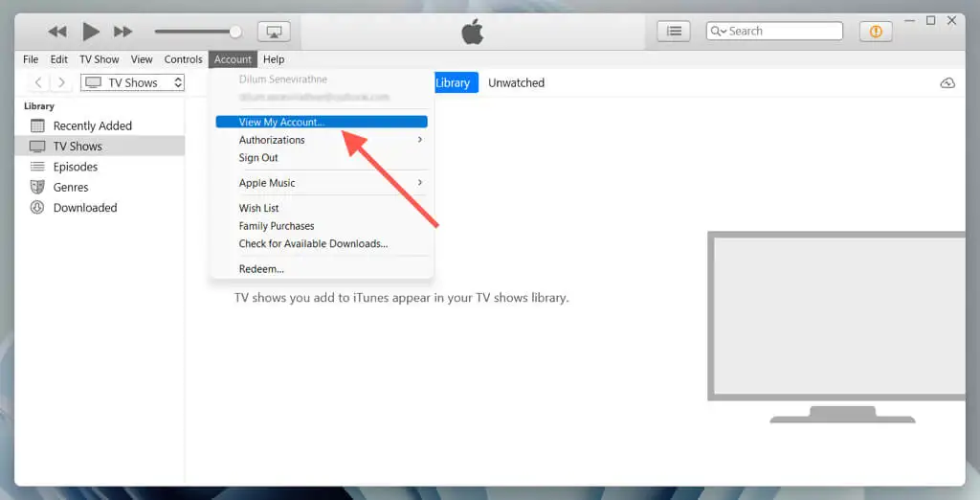This screenshot has height=500, width=980.
Task: Open the View menu
Action: 142,59
